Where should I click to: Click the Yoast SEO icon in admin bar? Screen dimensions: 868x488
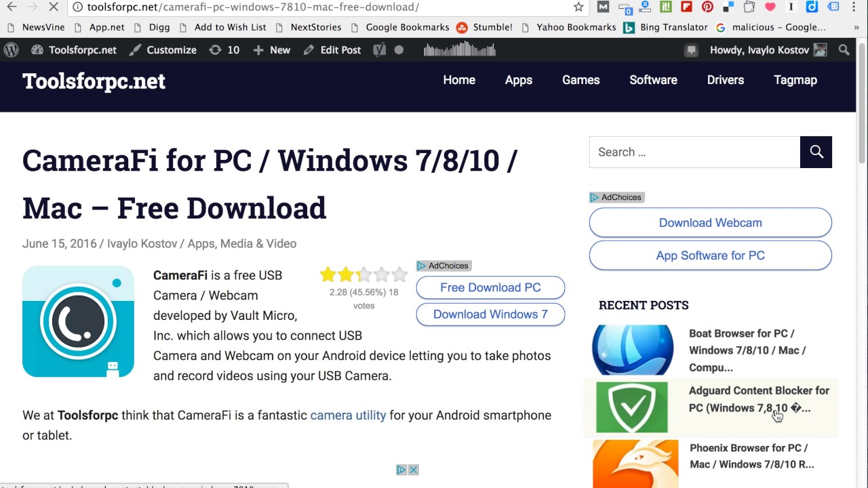pyautogui.click(x=380, y=50)
